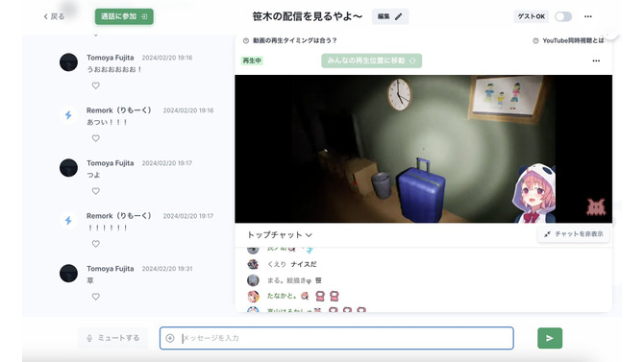The image size is (644, 362).
Task: Click timestamp 2024/02/20 19:31
Action: (167, 269)
